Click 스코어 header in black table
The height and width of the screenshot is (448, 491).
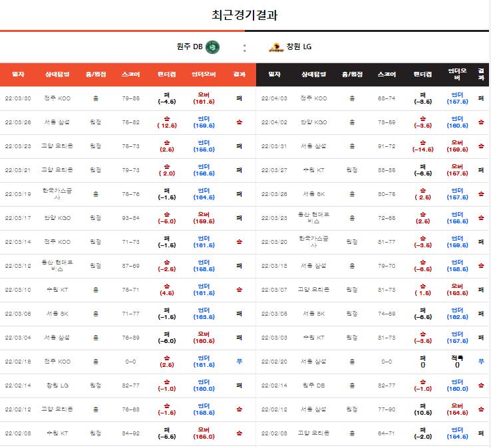coord(387,74)
